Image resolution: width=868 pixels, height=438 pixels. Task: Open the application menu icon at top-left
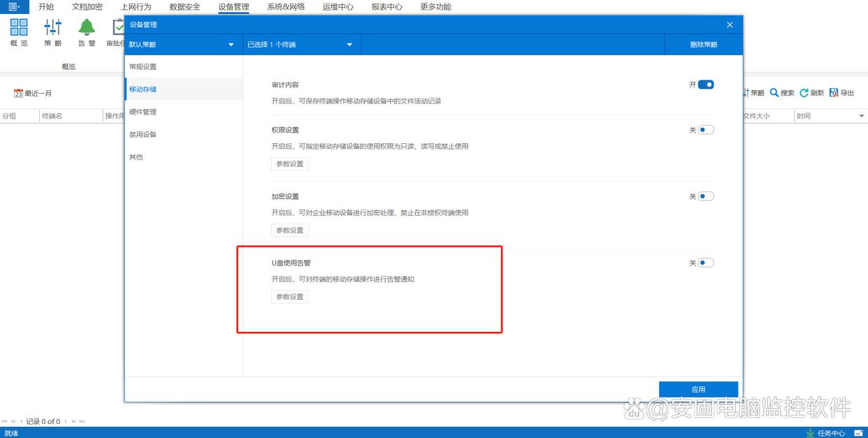tap(14, 7)
